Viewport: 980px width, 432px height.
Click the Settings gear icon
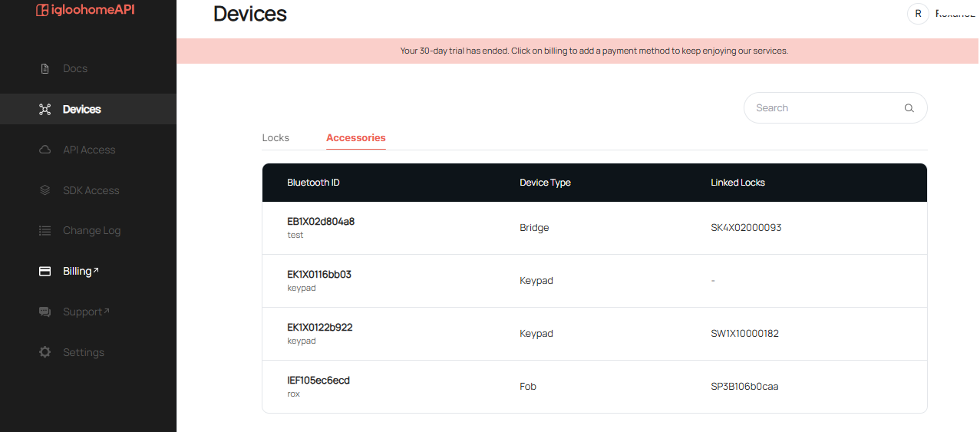(x=45, y=352)
